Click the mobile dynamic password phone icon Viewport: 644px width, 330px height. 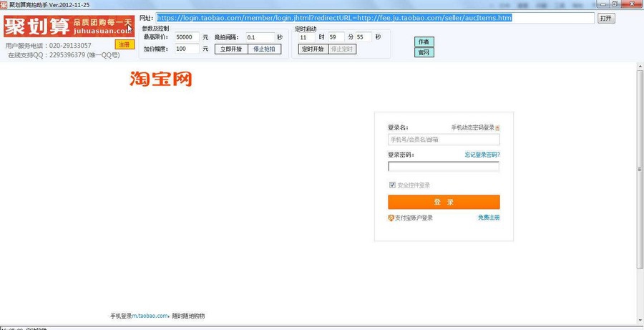(497, 128)
